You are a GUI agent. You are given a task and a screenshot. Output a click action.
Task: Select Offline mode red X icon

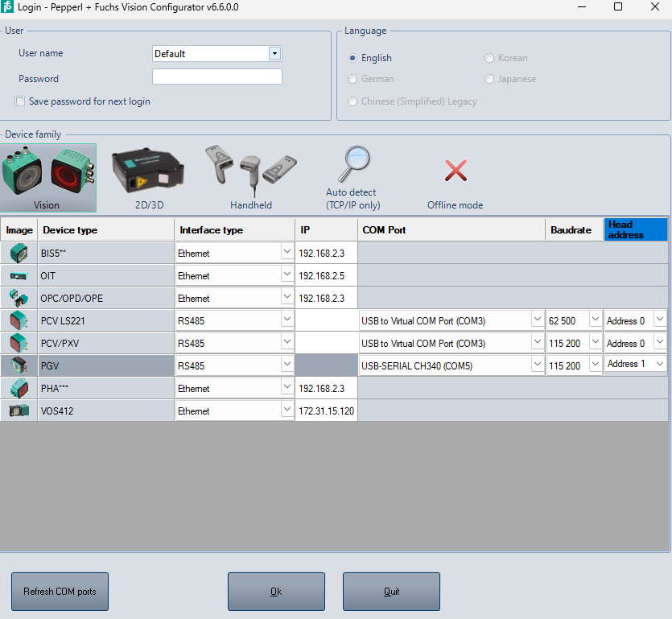pyautogui.click(x=456, y=171)
